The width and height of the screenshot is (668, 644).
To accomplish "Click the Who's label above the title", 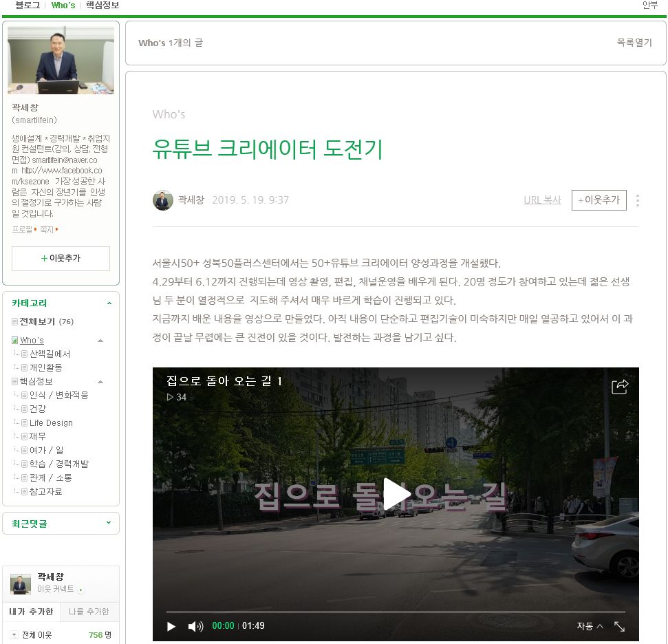I will 169,114.
